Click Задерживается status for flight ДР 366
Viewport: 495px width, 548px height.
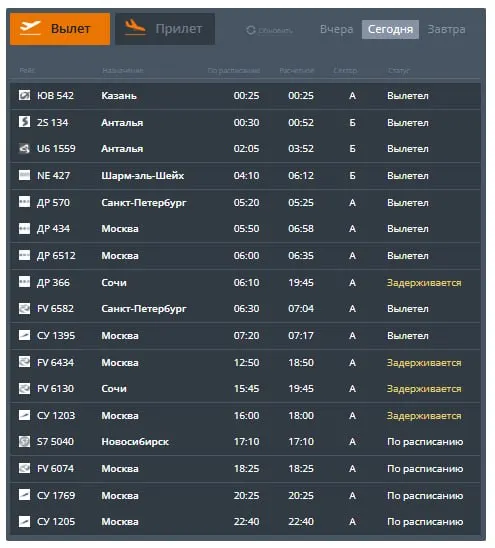click(x=424, y=283)
